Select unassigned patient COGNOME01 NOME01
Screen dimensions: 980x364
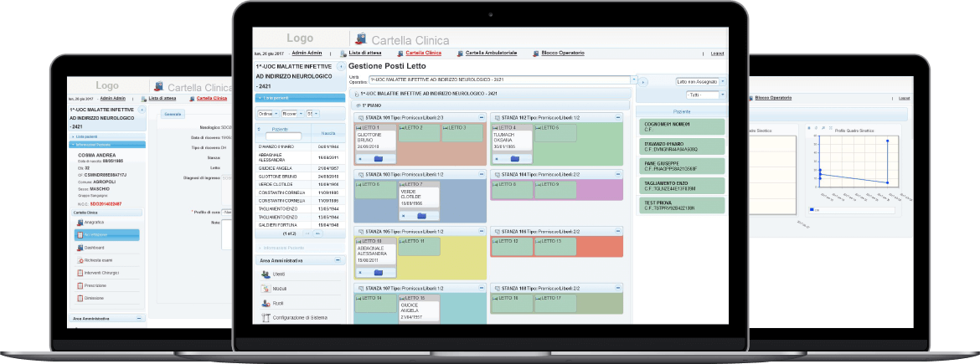(x=682, y=126)
